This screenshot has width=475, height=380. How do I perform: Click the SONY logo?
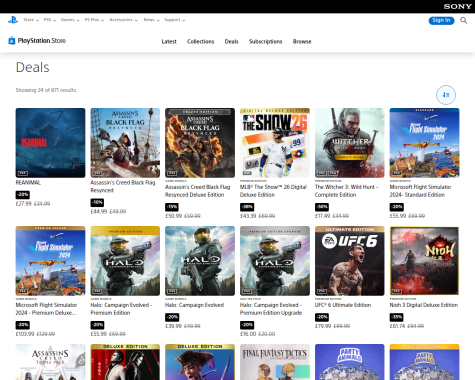457,6
